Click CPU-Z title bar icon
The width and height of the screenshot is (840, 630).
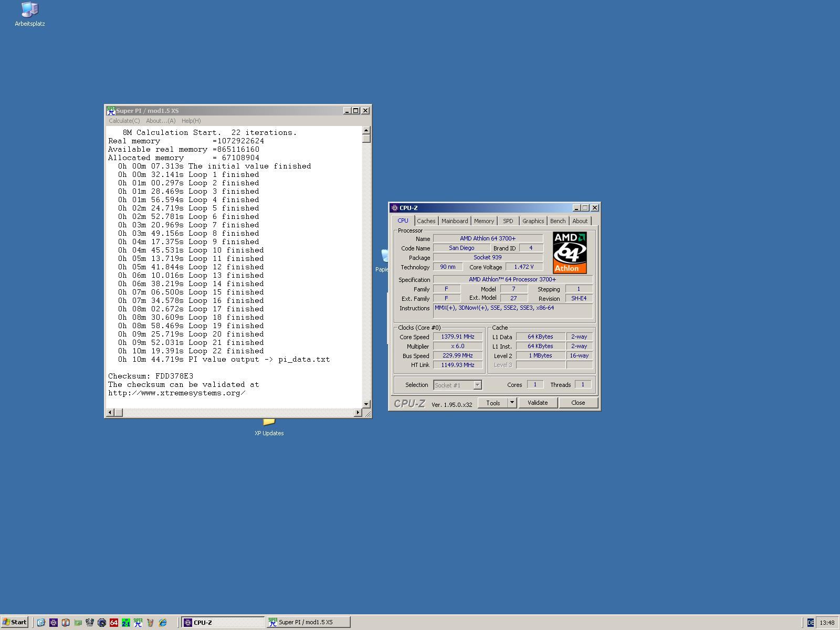coord(395,208)
